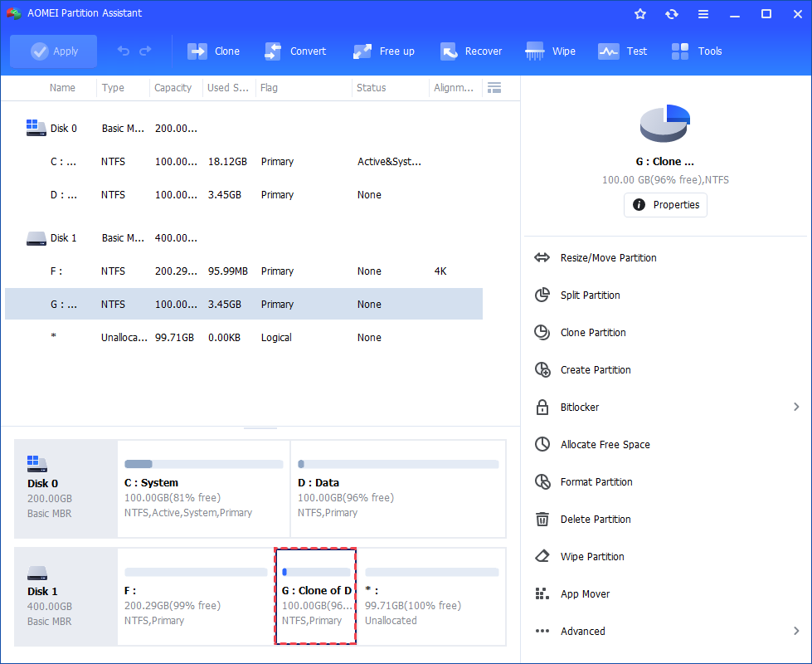Click the D: Data usage bar
Image resolution: width=812 pixels, height=664 pixels.
click(x=398, y=464)
